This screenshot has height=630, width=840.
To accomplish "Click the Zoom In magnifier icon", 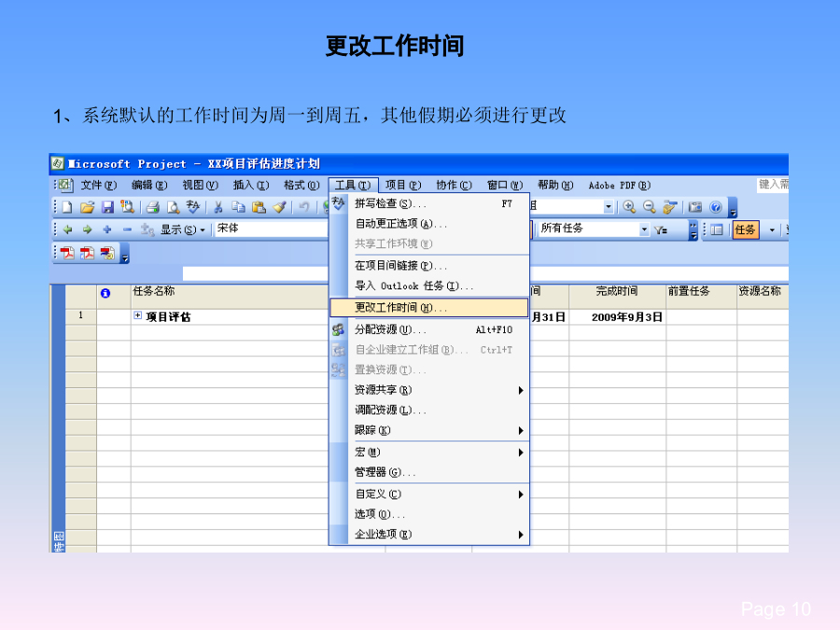I will [x=629, y=207].
